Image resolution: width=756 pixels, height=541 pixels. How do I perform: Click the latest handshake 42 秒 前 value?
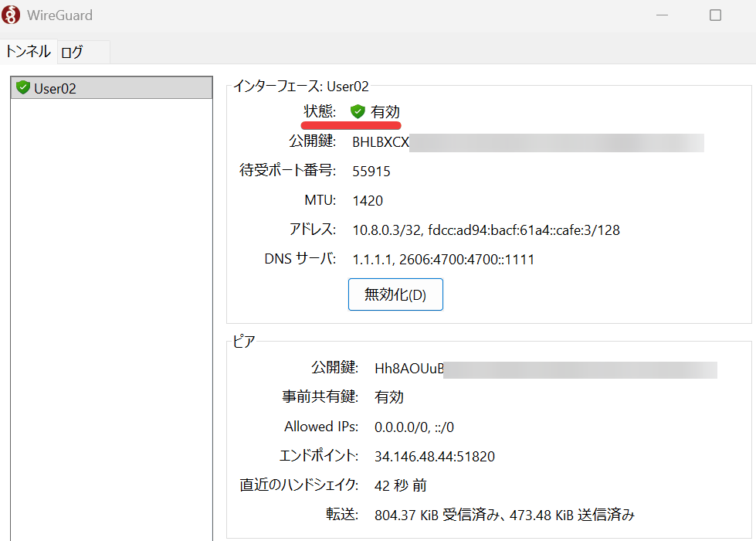tap(400, 485)
